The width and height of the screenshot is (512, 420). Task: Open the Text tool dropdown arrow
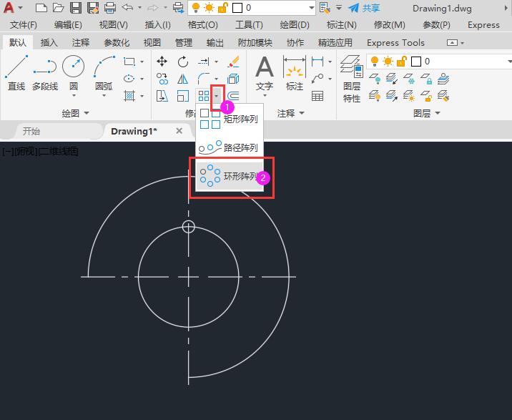point(265,96)
